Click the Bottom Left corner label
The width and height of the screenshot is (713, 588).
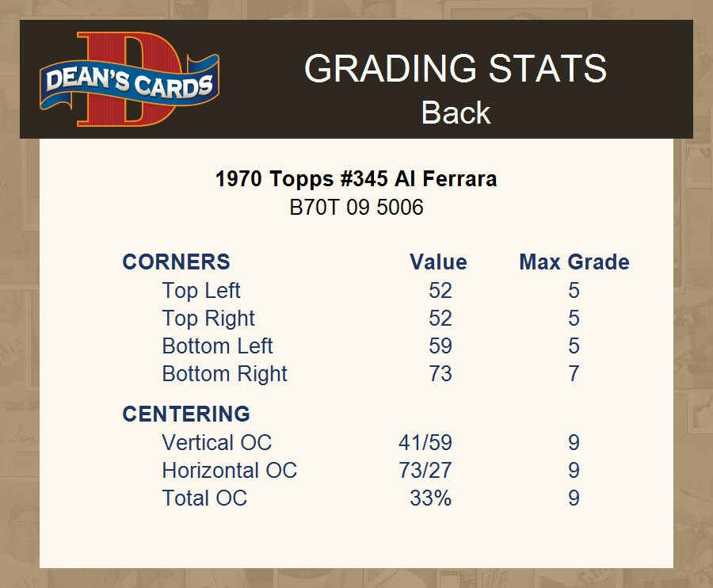point(217,346)
